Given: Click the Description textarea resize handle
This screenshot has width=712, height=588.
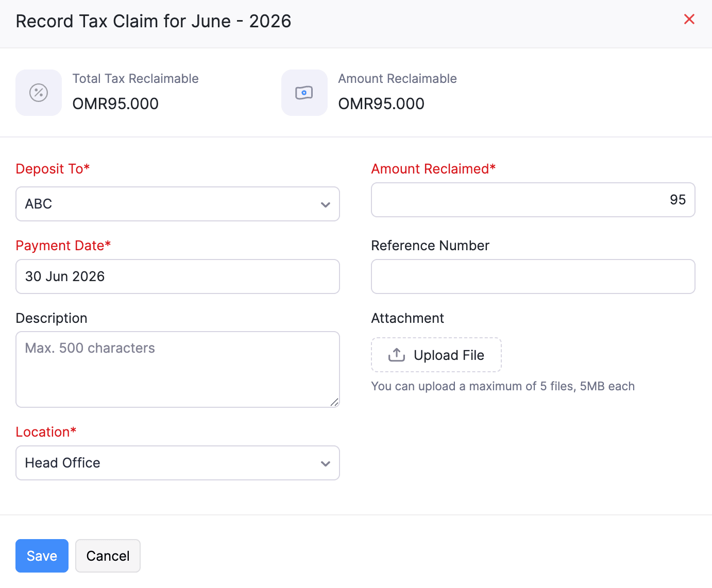Looking at the screenshot, I should (x=334, y=402).
